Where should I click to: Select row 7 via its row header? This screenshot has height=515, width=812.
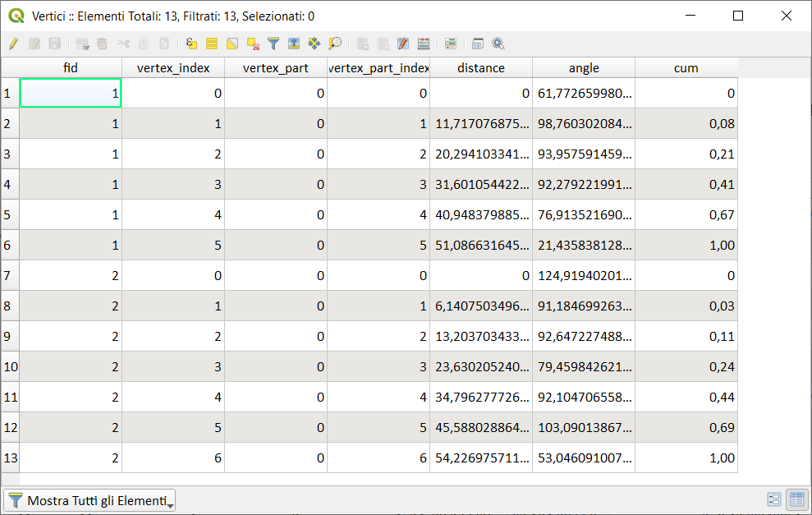9,276
